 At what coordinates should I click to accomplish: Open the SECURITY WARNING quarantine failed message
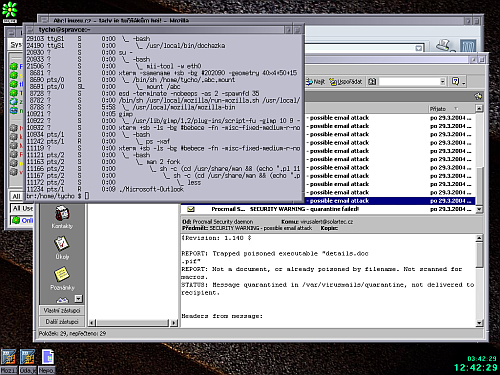point(328,209)
